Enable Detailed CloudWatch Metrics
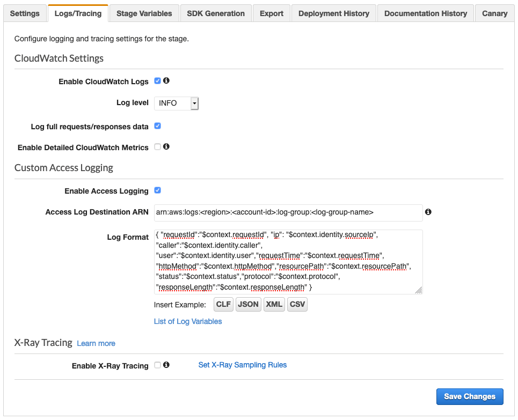518x420 pixels. point(157,146)
